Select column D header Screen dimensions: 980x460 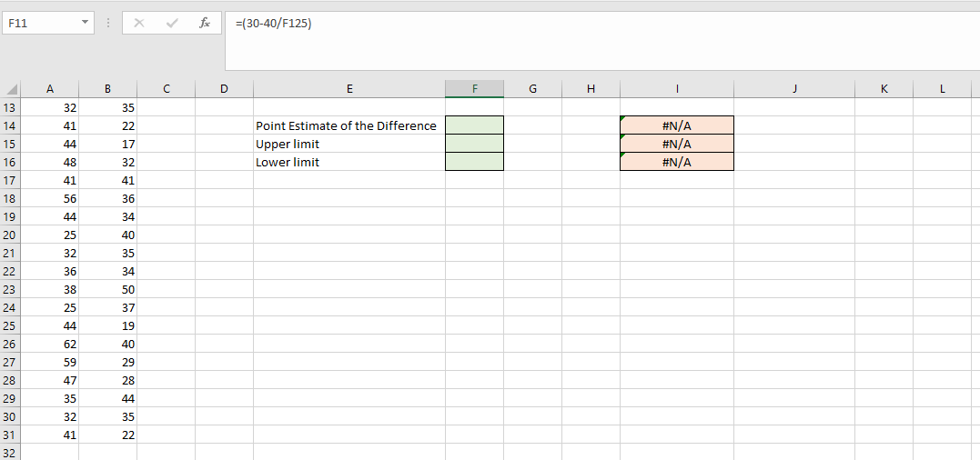pyautogui.click(x=224, y=89)
